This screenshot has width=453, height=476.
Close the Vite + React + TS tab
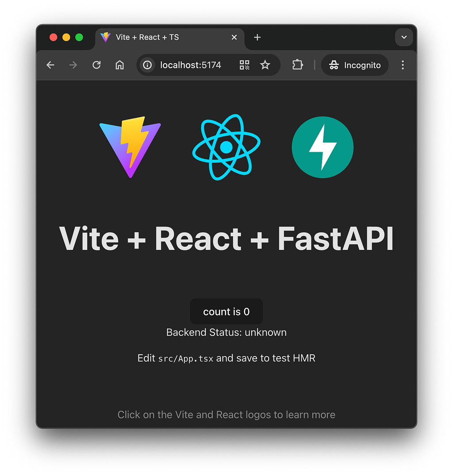click(234, 37)
